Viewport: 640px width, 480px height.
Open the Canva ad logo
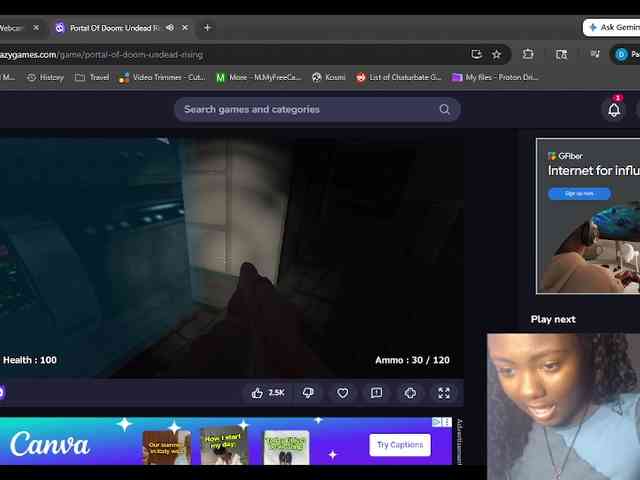(50, 444)
